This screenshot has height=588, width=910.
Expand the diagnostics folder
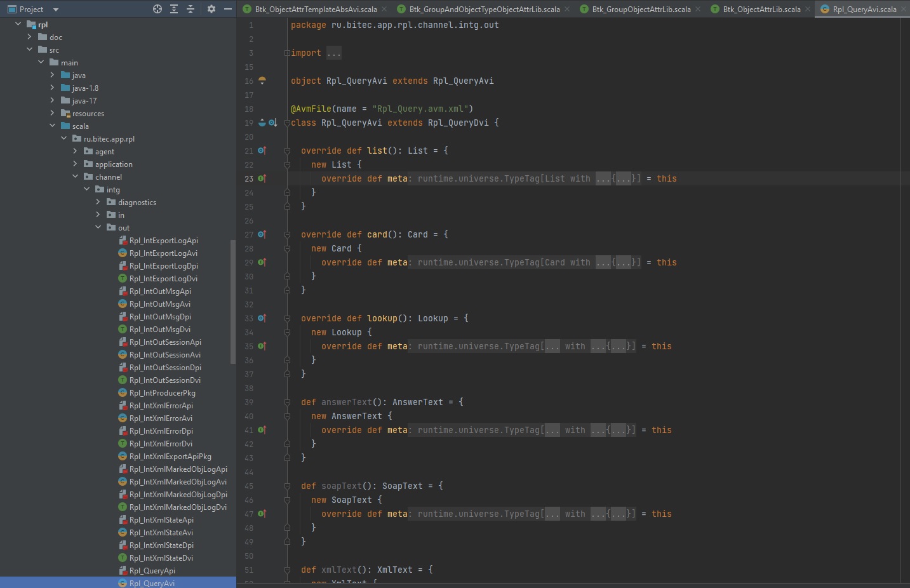click(x=98, y=202)
